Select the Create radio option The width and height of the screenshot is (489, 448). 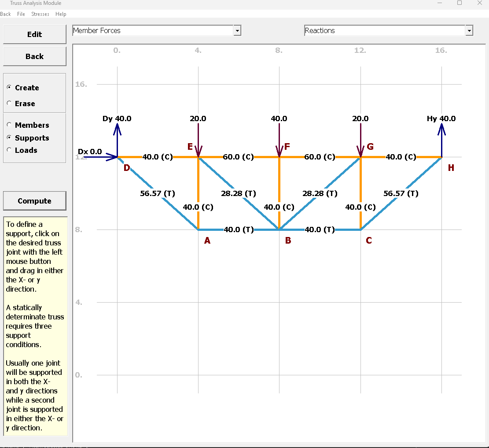(23, 88)
